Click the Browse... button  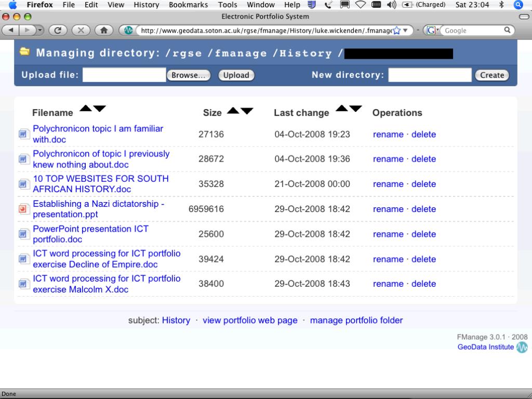(188, 75)
